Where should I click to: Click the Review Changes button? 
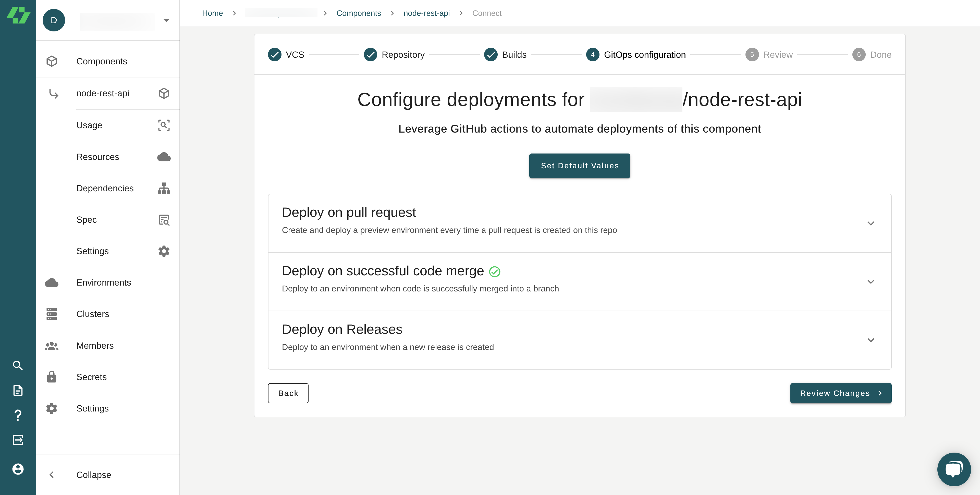[840, 393]
